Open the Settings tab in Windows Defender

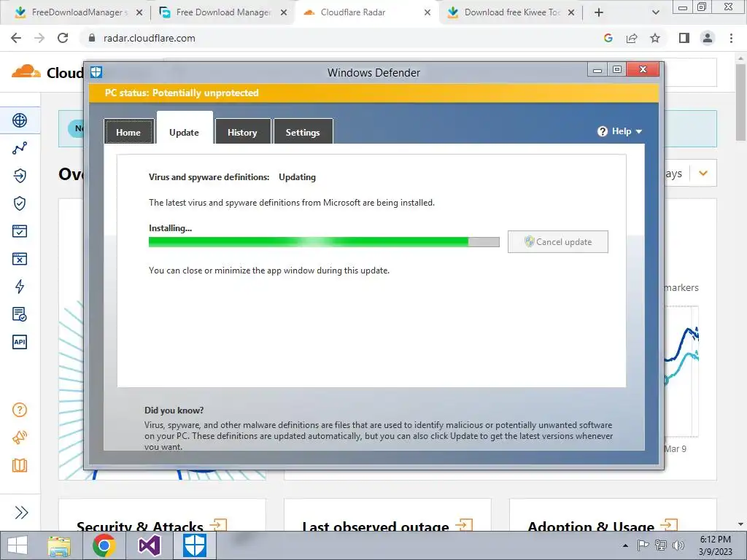[x=303, y=131]
